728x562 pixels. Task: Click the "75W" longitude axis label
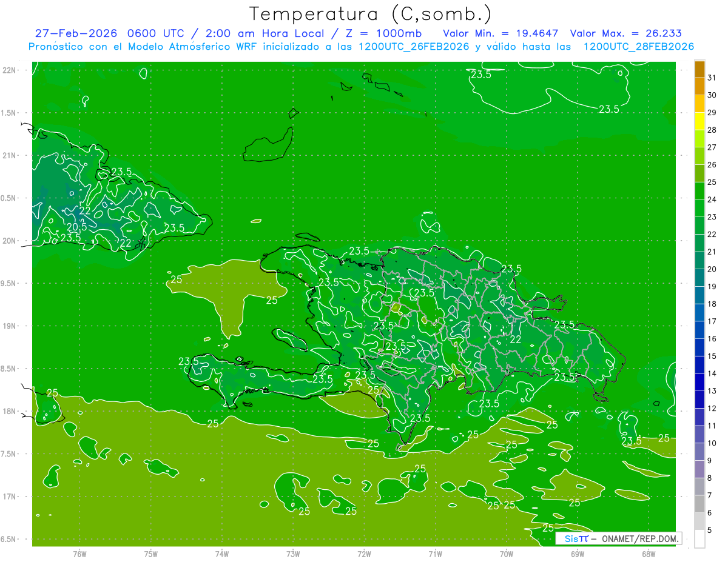[151, 554]
